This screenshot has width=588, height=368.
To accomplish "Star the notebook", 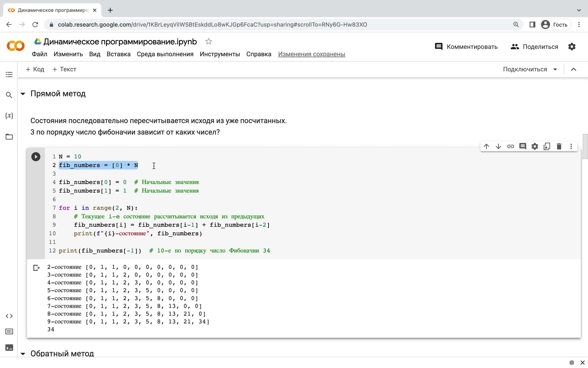I will pos(208,42).
